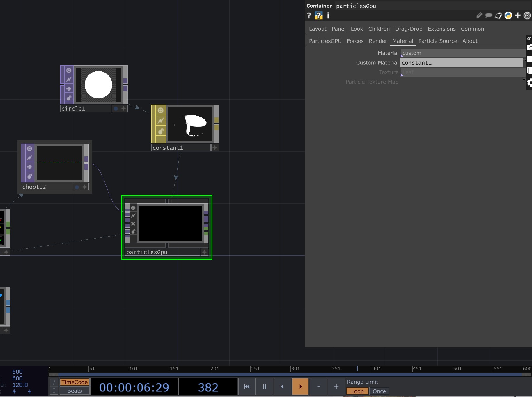532x397 pixels.
Task: Enable the bypass flag on the particlesGpu node
Action: pyautogui.click(x=133, y=224)
